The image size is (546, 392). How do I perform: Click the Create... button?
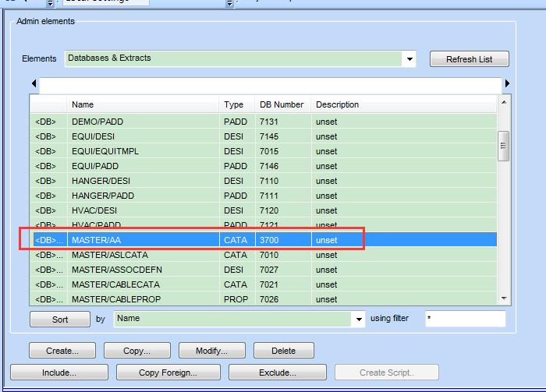pos(61,351)
